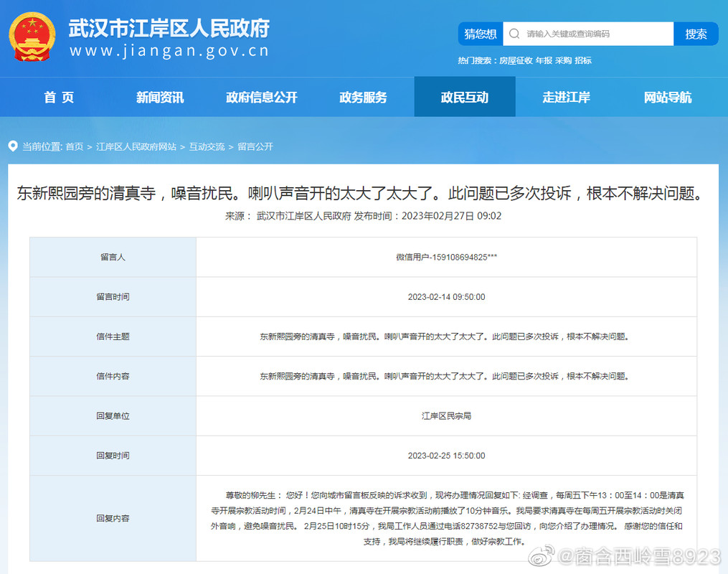Click the 回复内容 row label

[113, 518]
